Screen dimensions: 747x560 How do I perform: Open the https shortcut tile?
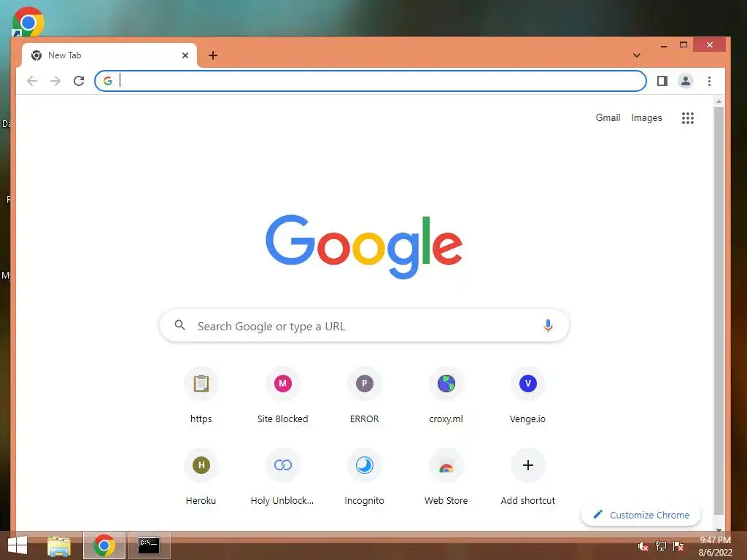201,394
